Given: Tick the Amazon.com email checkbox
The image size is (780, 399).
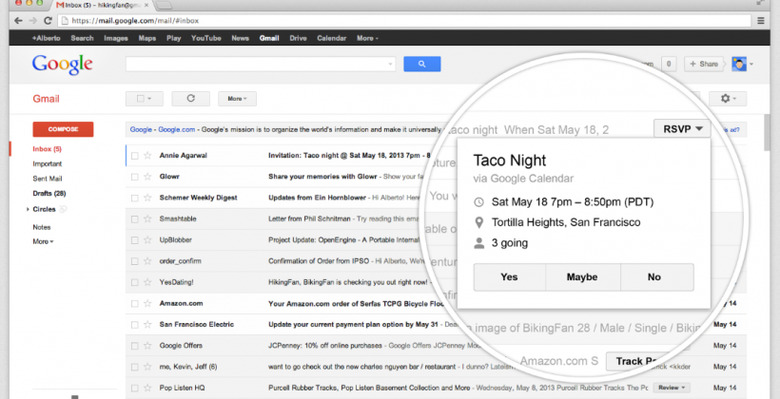Looking at the screenshot, I should 134,303.
